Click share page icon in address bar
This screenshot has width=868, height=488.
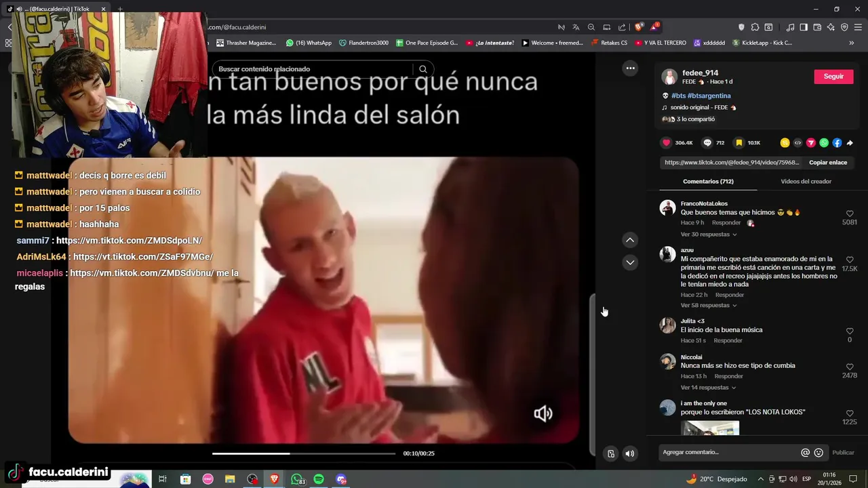[x=622, y=27]
